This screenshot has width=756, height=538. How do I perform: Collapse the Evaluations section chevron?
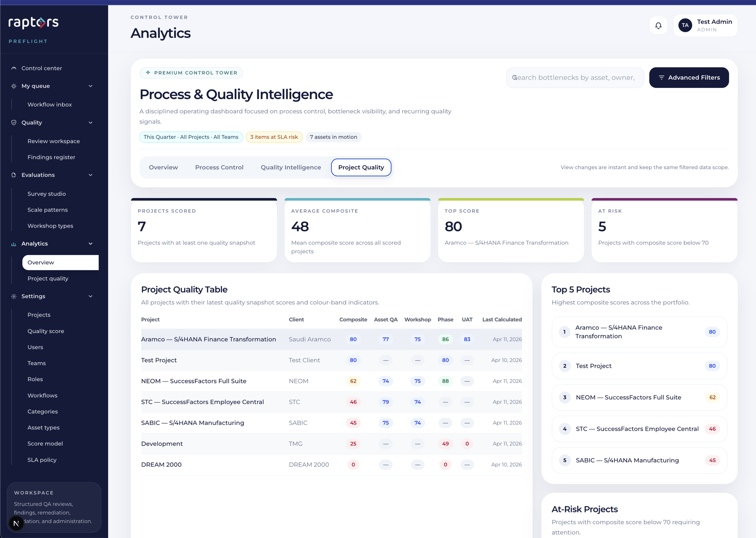coord(90,175)
